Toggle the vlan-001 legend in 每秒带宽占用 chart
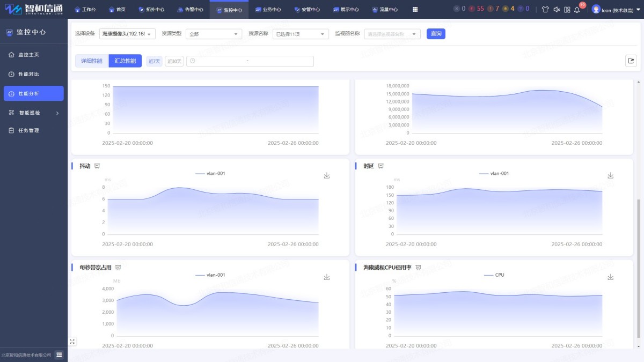The height and width of the screenshot is (362, 644). pos(210,275)
